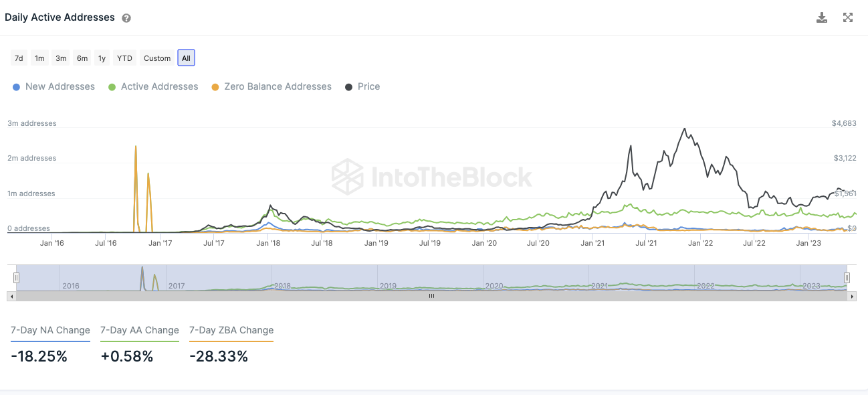
Task: Choose the 3m time range
Action: pos(61,58)
